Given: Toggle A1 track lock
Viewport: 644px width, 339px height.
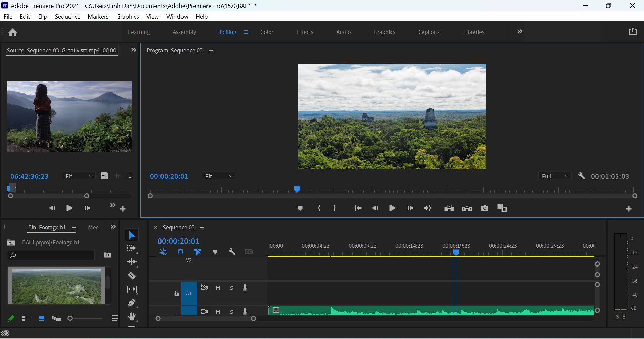Looking at the screenshot, I should click(x=176, y=293).
